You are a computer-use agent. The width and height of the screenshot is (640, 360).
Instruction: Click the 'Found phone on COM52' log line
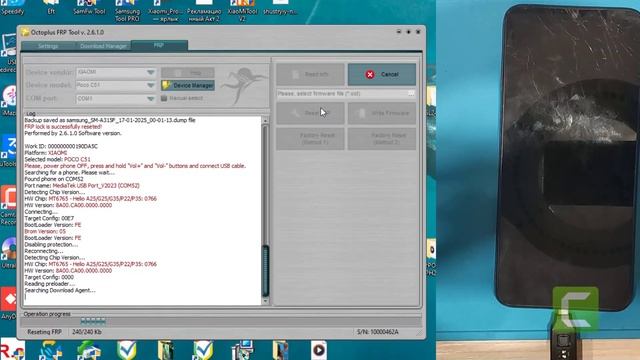coord(54,179)
